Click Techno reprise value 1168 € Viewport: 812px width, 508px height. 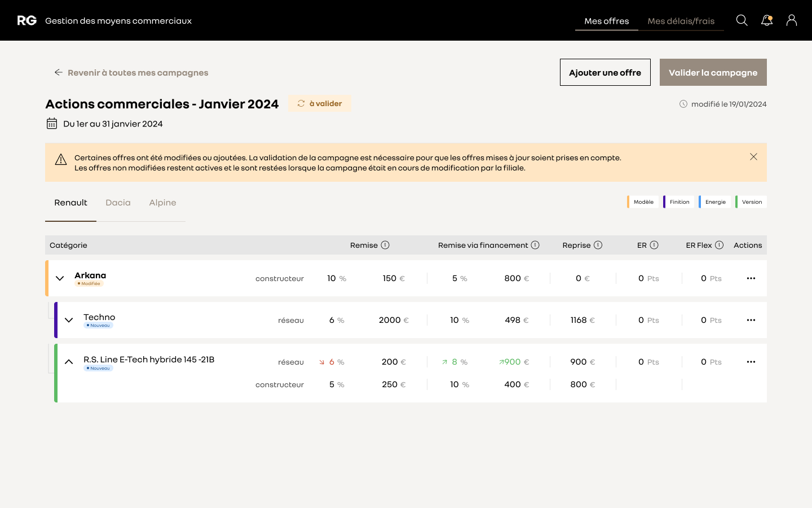(x=582, y=320)
